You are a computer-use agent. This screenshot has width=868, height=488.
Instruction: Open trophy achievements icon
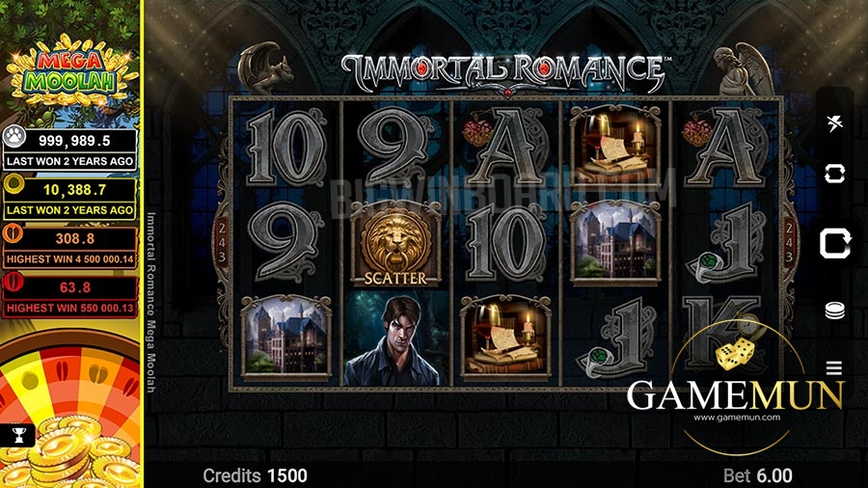(18, 435)
